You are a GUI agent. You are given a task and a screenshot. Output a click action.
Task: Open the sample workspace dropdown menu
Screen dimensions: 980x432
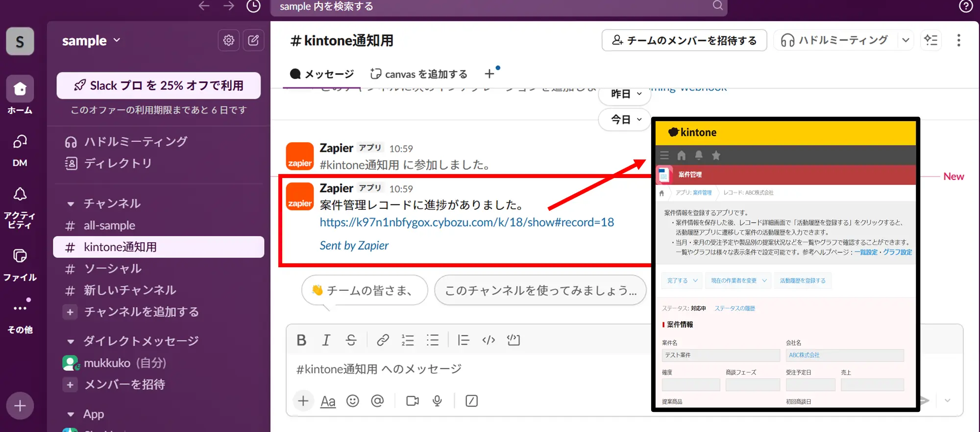(91, 40)
